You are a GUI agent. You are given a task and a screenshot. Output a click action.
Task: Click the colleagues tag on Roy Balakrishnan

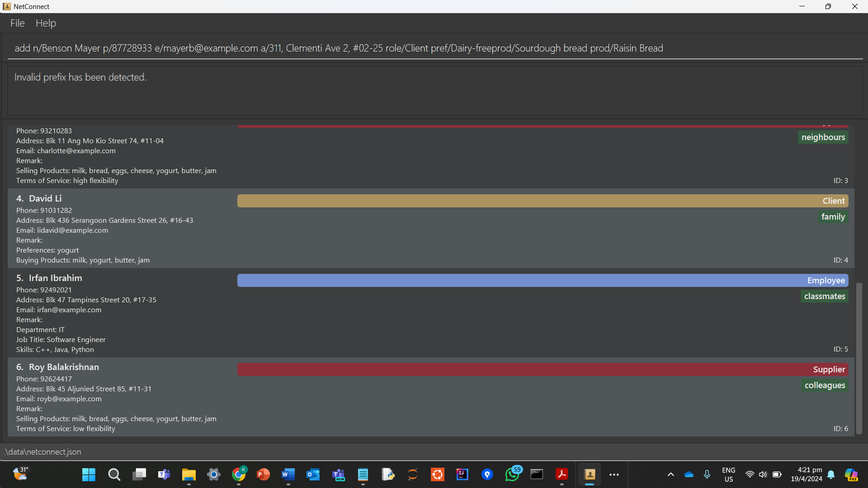(x=824, y=385)
